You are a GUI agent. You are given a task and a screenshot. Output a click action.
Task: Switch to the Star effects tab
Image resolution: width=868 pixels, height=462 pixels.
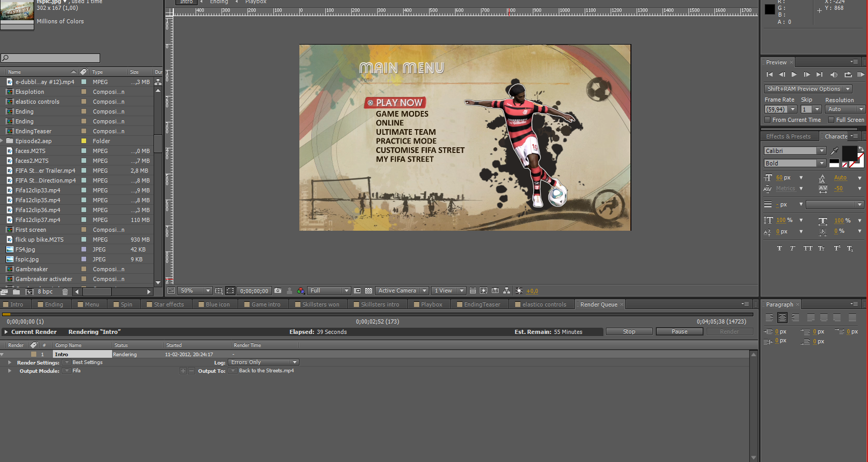[166, 304]
